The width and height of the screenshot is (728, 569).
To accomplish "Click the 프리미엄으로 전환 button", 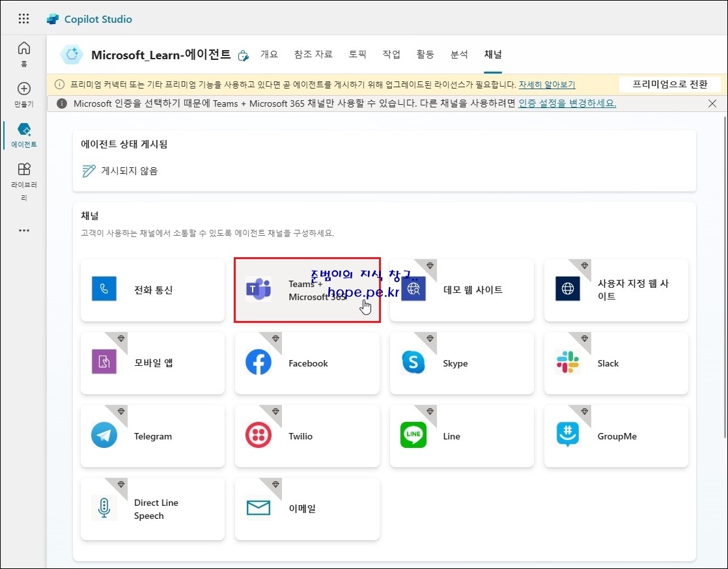I will pos(670,85).
